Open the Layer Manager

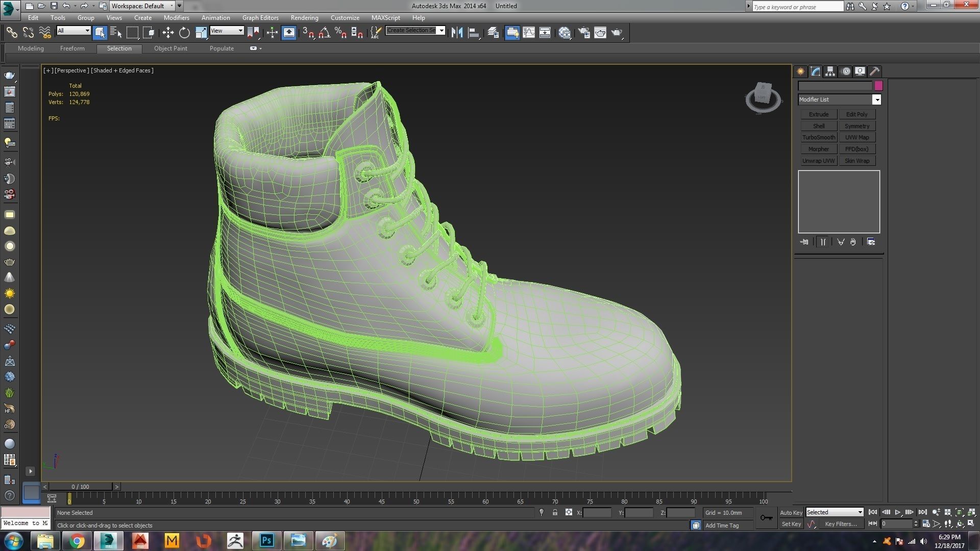493,33
